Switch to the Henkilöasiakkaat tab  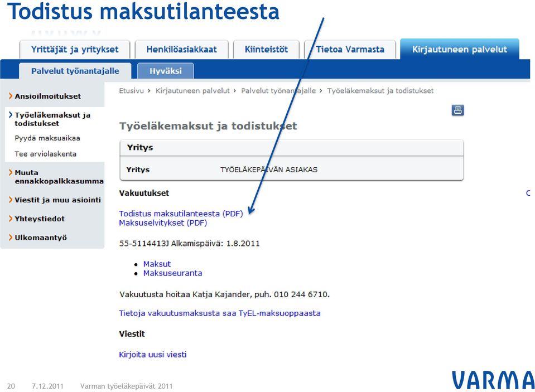pyautogui.click(x=181, y=50)
